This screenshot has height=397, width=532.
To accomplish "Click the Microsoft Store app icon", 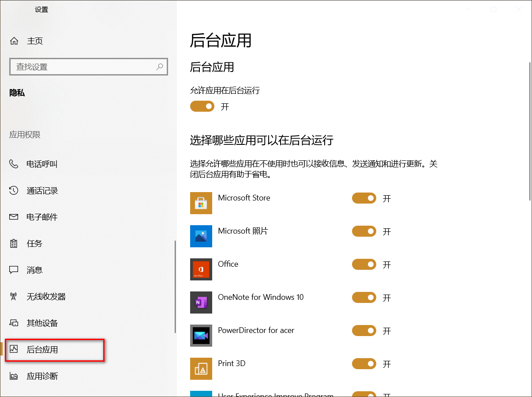I will click(201, 203).
